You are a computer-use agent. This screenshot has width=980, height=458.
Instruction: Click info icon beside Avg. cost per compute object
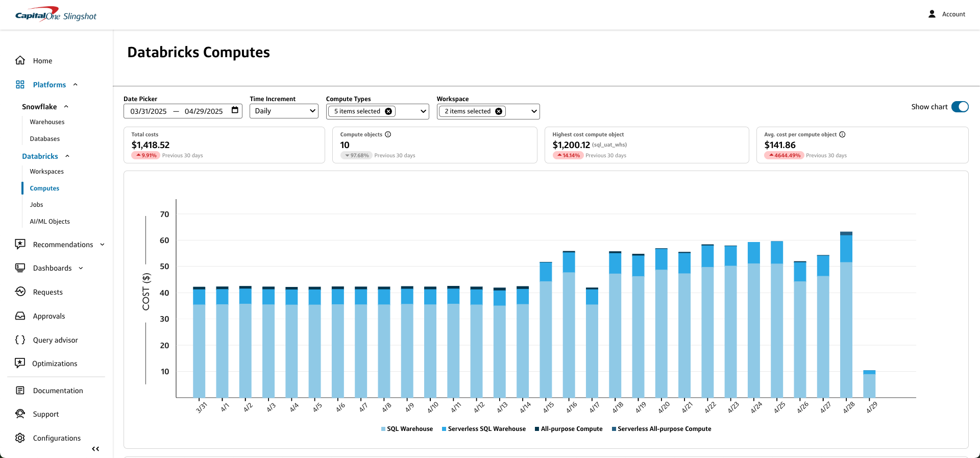(x=842, y=134)
